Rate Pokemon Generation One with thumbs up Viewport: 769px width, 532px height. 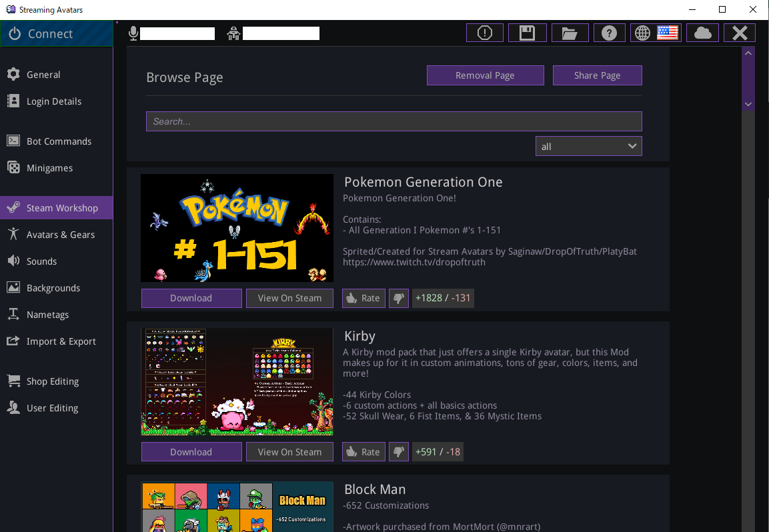(x=363, y=298)
